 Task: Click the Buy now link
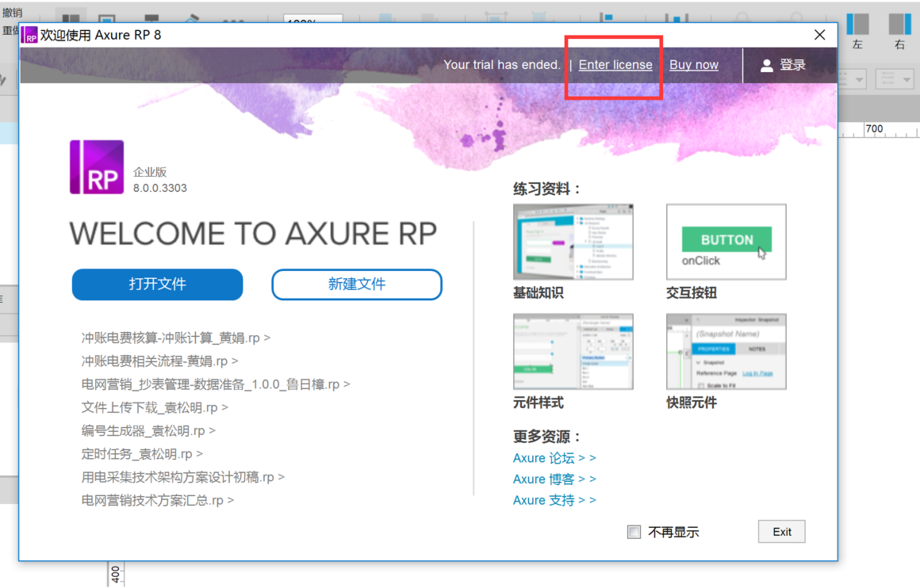pos(693,65)
